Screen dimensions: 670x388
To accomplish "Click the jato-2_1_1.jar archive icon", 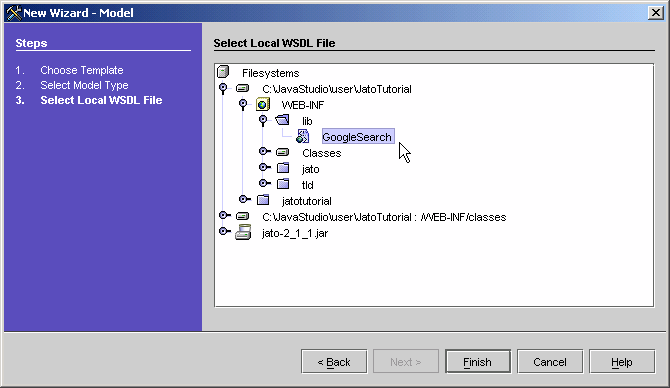I will coord(243,232).
